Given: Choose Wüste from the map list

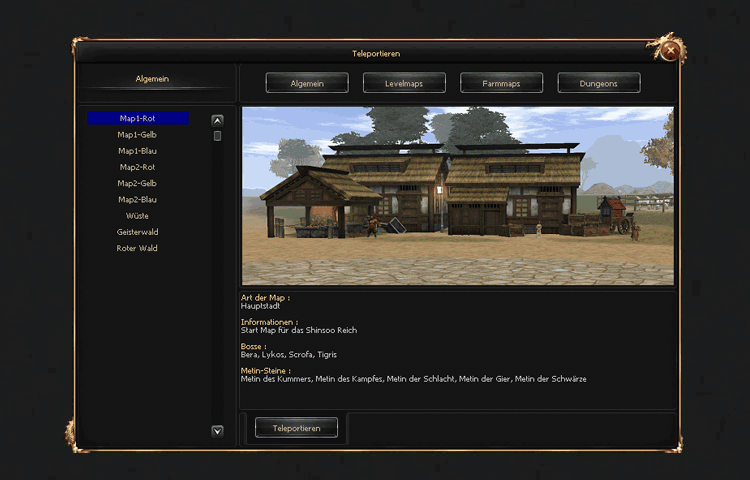Looking at the screenshot, I should [x=137, y=216].
